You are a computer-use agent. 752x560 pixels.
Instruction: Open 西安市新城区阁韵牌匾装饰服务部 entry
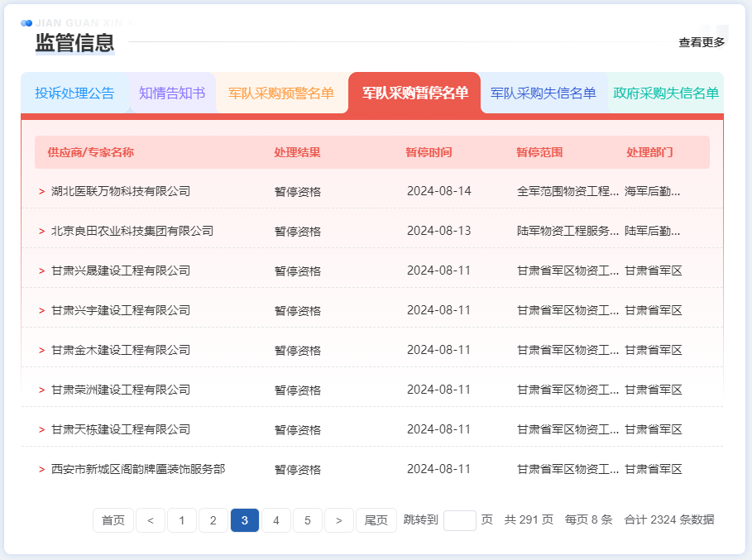(x=138, y=469)
